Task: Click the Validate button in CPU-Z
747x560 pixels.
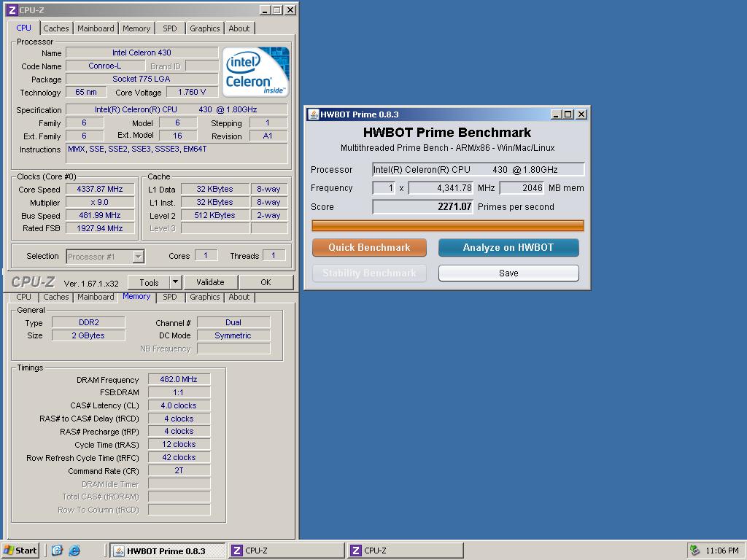Action: 210,282
